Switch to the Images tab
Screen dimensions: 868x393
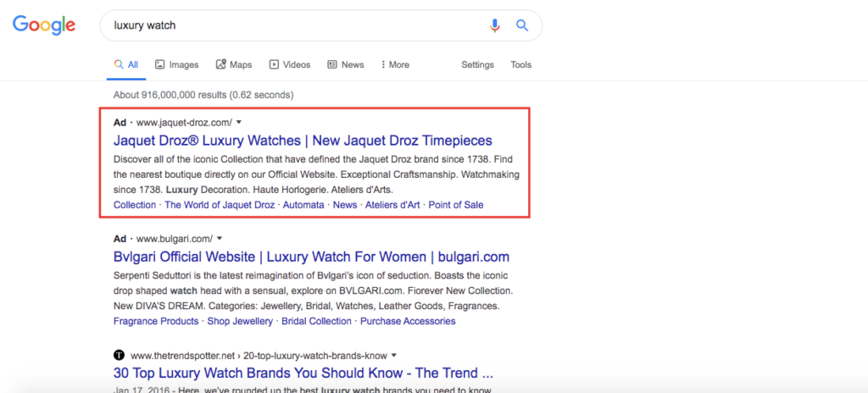[176, 64]
